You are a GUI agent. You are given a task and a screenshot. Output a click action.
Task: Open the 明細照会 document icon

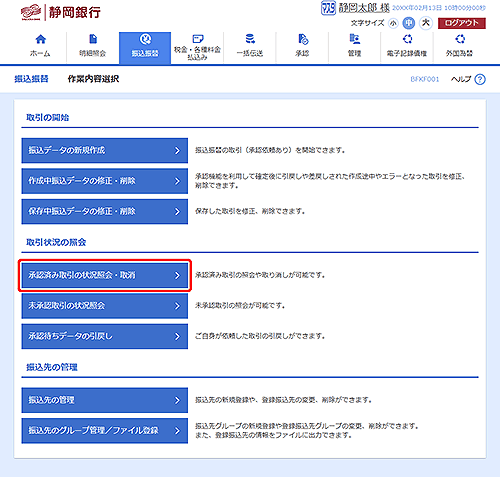pyautogui.click(x=93, y=39)
